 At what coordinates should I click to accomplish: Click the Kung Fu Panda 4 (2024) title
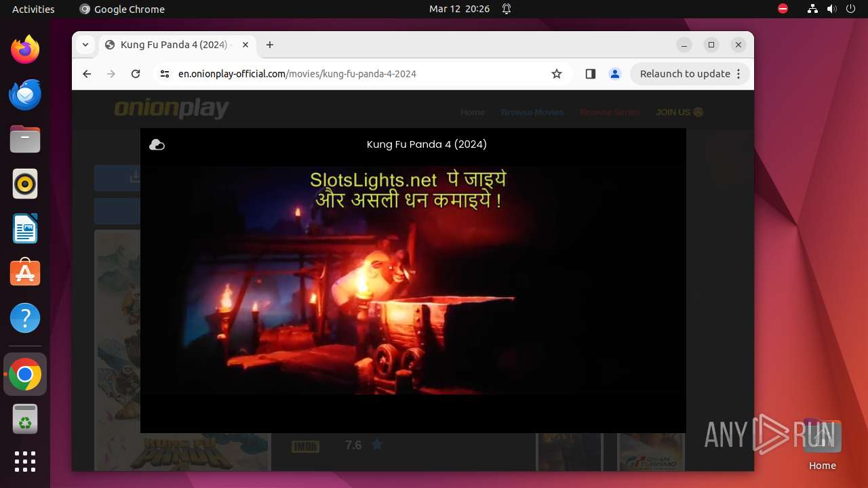coord(427,144)
